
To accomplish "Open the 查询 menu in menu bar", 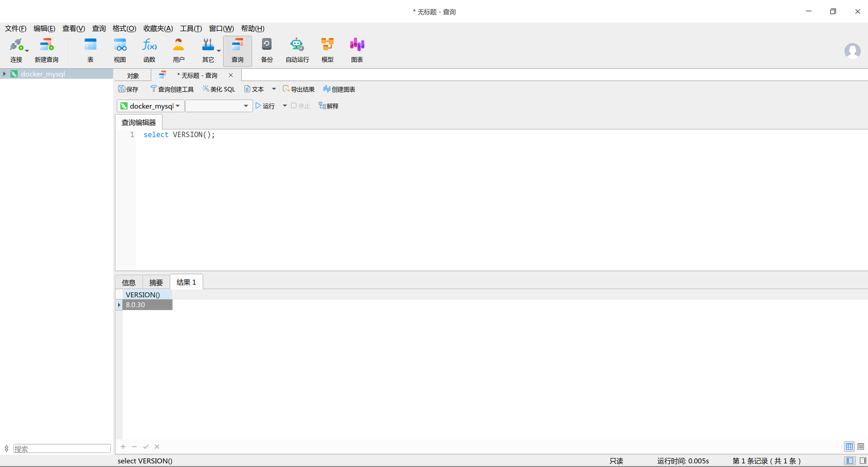I will pyautogui.click(x=99, y=29).
